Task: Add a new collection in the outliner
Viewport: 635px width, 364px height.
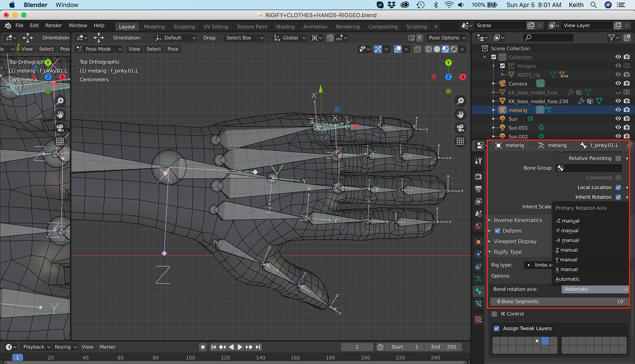Action: (626, 38)
